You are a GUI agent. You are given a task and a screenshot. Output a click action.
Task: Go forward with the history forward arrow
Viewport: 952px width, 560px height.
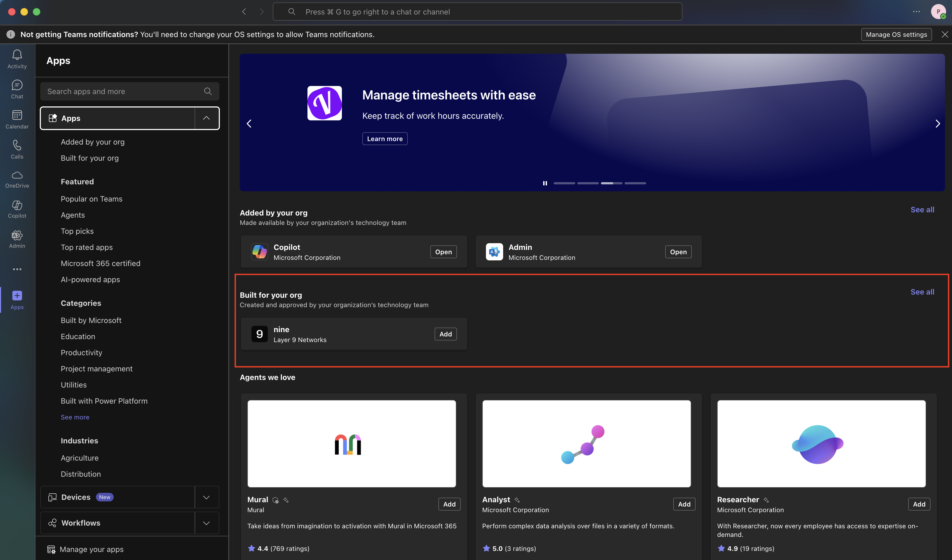[262, 12]
